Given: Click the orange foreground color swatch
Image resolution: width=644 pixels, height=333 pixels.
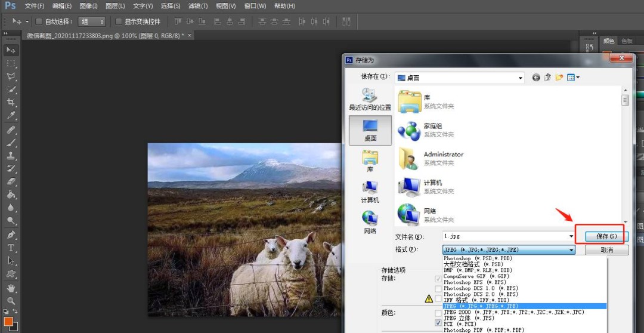Looking at the screenshot, I should (x=8, y=322).
